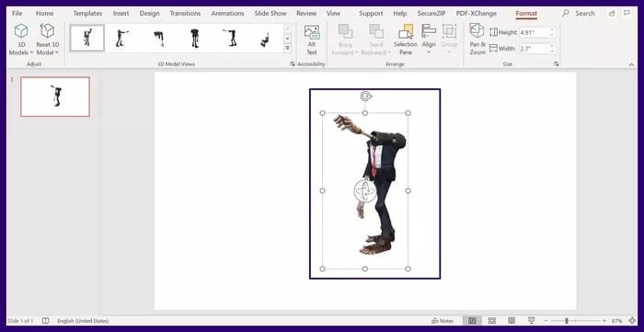The height and width of the screenshot is (332, 644).
Task: Open the 3D Models dropdown
Action: (x=21, y=40)
